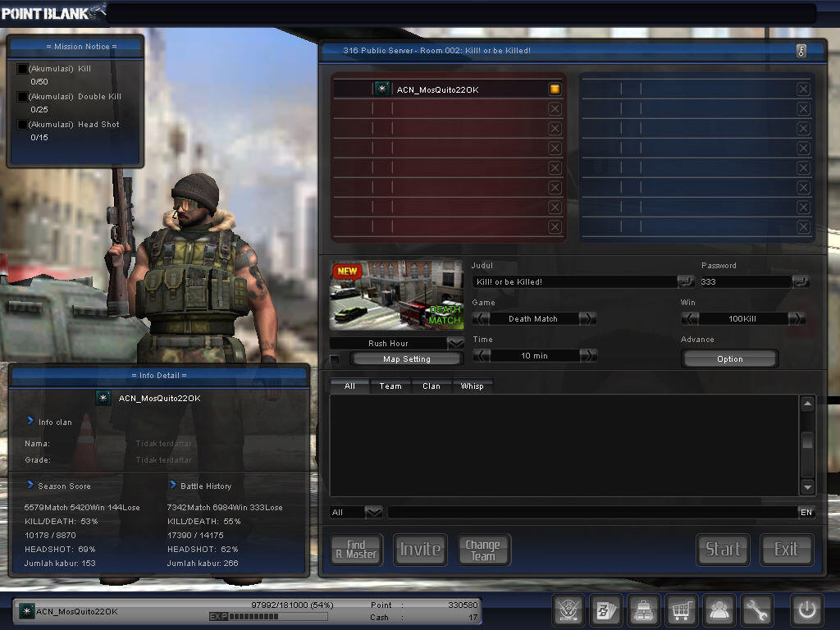This screenshot has width=840, height=630.
Task: Expand the Rush Hour map dropdown
Action: click(x=455, y=343)
